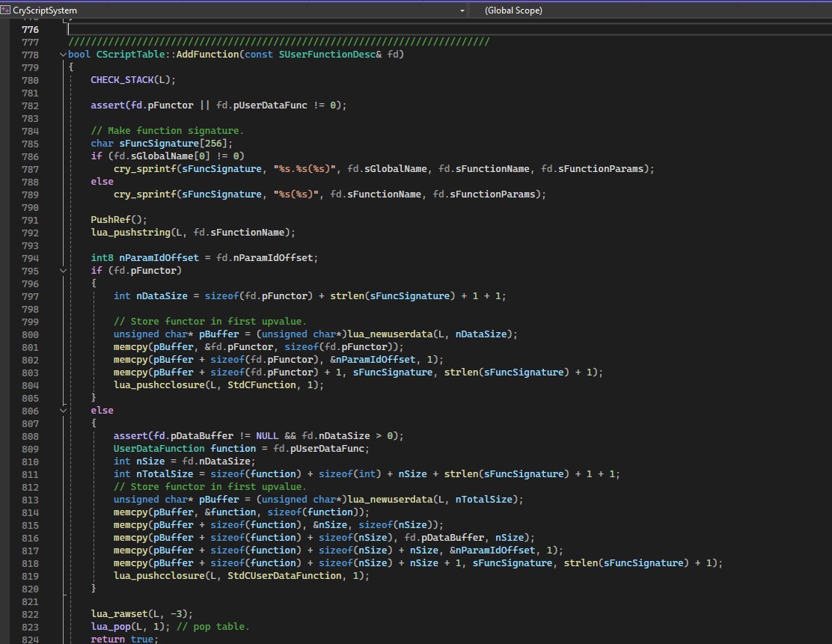Screen dimensions: 832x644
Task: Click line number 795 in the gutter
Action: [31, 270]
